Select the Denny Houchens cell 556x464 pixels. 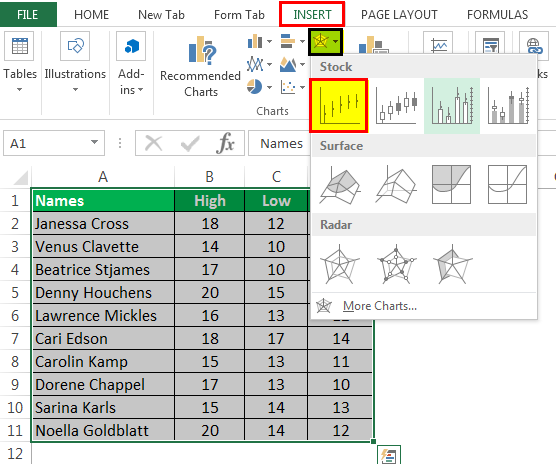(x=103, y=293)
